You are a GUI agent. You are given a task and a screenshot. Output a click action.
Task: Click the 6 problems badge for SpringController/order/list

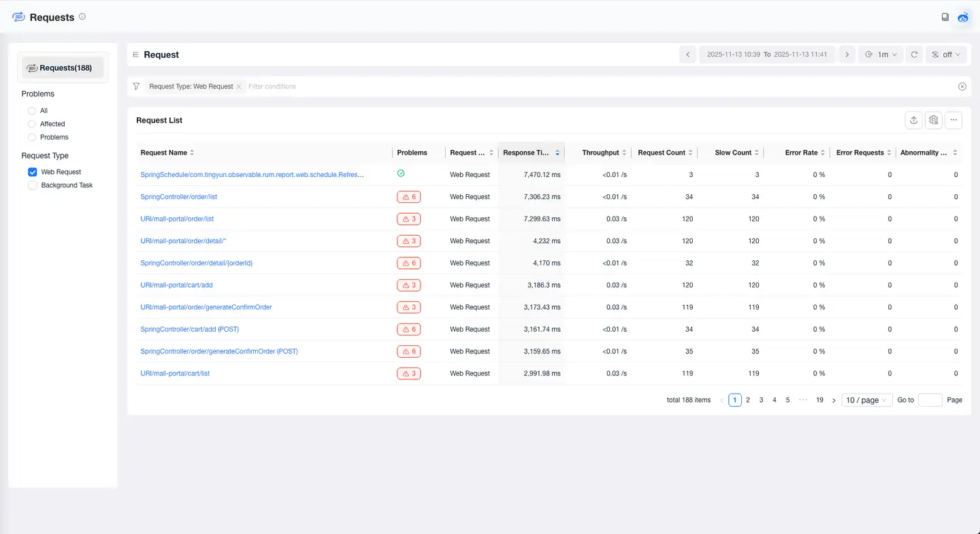pos(408,197)
